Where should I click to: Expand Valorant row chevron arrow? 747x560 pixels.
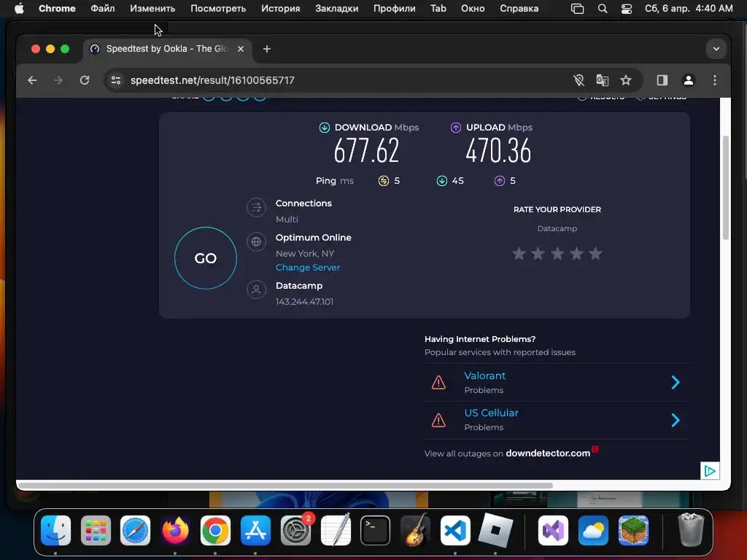(676, 382)
